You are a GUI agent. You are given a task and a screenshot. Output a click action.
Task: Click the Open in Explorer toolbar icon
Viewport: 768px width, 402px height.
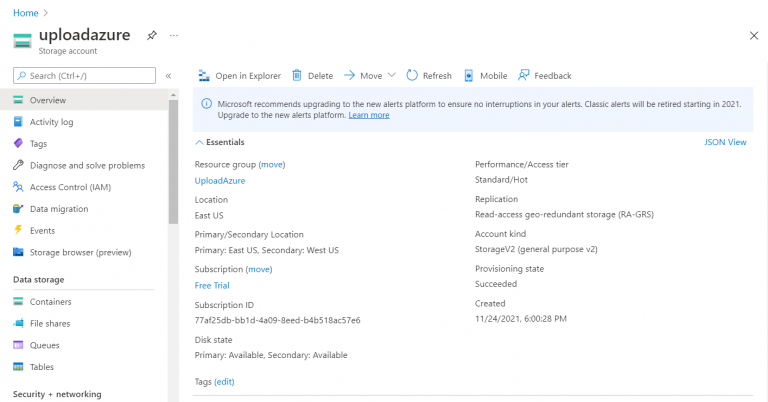click(204, 75)
